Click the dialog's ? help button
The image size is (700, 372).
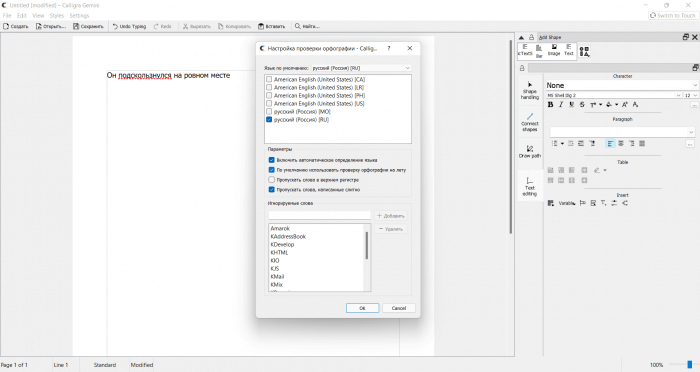tap(388, 48)
